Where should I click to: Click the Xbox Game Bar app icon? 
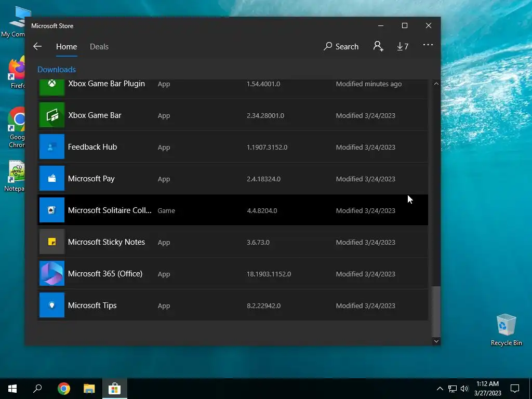52,115
